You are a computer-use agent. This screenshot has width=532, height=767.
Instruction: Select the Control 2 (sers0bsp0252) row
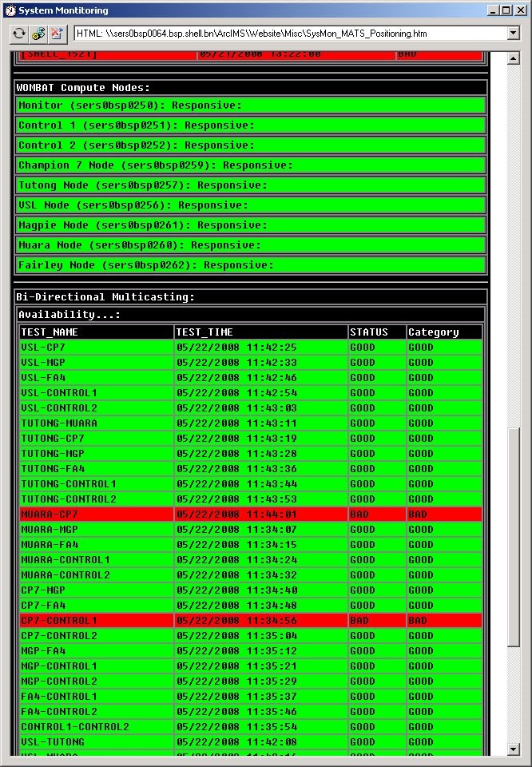250,145
